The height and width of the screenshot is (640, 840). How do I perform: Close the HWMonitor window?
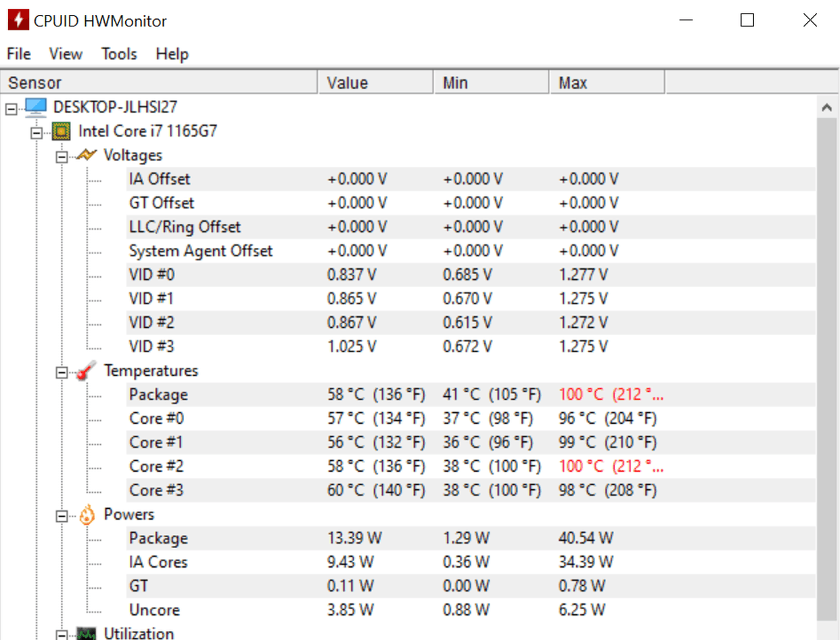click(810, 20)
